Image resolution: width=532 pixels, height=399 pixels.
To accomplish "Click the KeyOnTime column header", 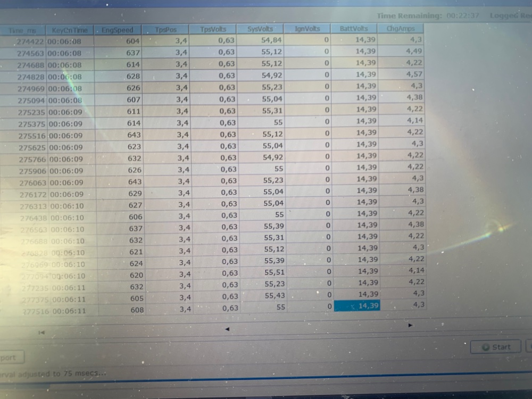I will (x=70, y=30).
